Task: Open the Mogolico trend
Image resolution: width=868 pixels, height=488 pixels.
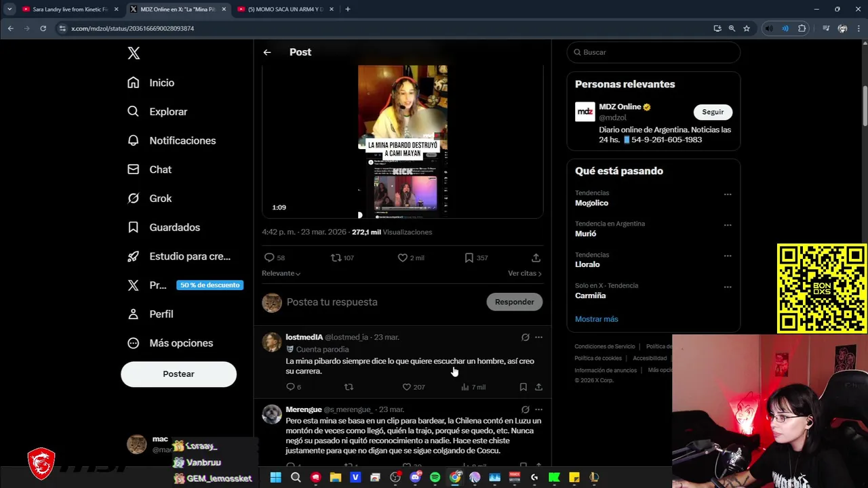Action: pos(591,203)
